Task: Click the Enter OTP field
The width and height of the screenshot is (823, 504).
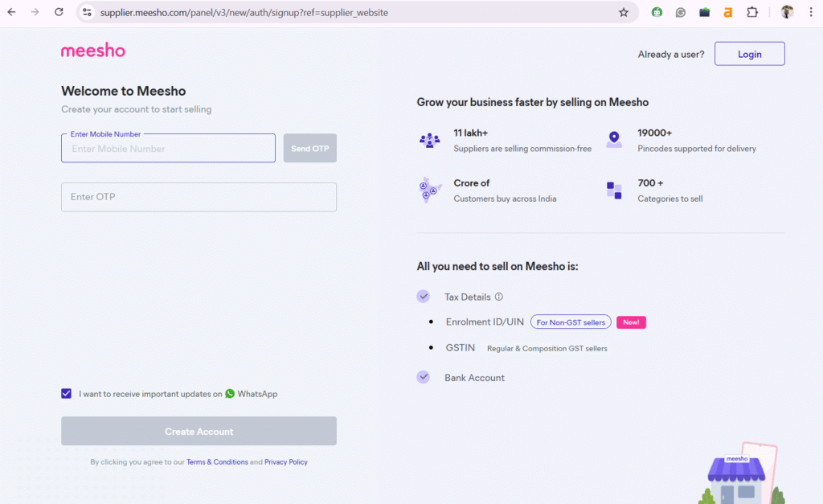Action: (x=199, y=197)
